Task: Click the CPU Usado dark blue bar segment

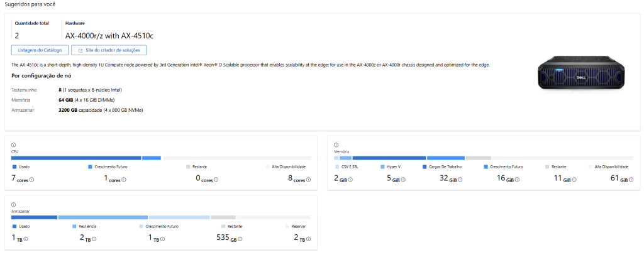Action: click(x=76, y=158)
